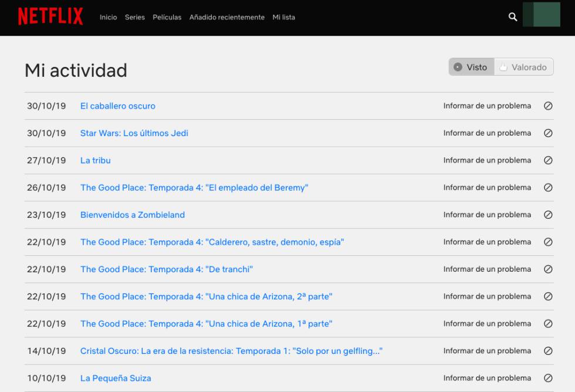The height and width of the screenshot is (392, 575).
Task: Open La Pequeña Suiza link
Action: coord(116,378)
